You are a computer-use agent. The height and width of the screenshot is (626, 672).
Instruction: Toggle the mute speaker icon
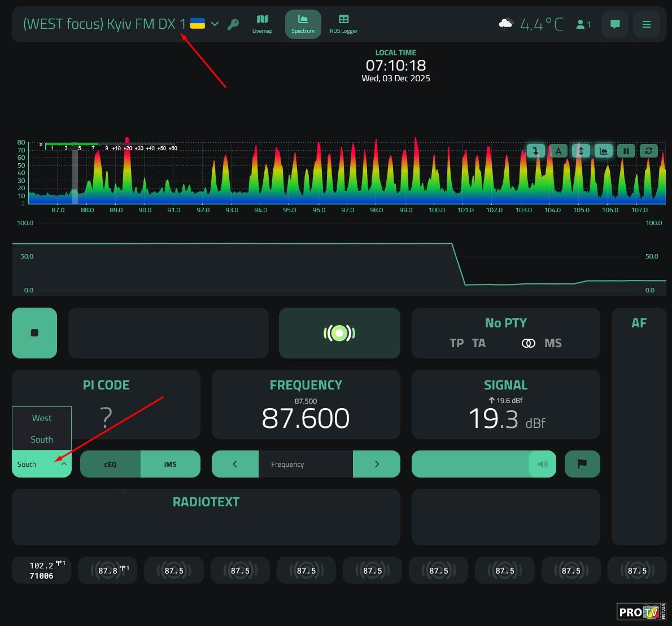(x=542, y=464)
